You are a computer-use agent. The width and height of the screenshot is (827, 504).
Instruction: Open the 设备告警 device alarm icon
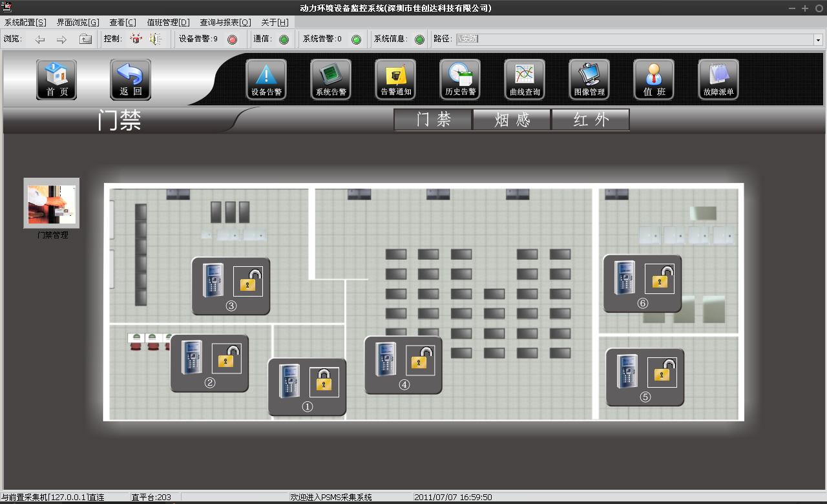pos(266,79)
